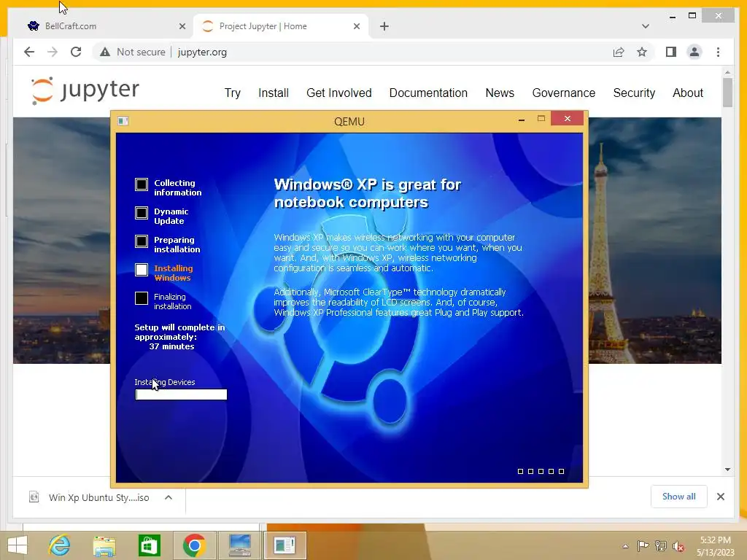Image resolution: width=747 pixels, height=560 pixels.
Task: Show hidden tray icons arrow
Action: 625,546
